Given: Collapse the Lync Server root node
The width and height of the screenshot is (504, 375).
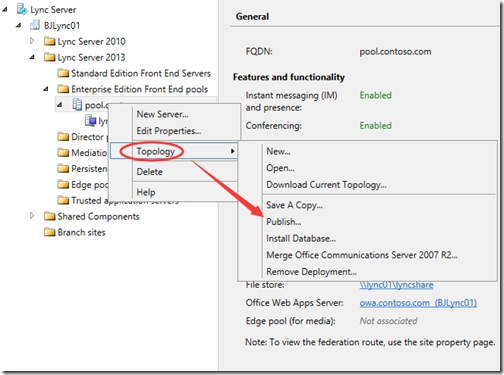Looking at the screenshot, I should coord(5,9).
